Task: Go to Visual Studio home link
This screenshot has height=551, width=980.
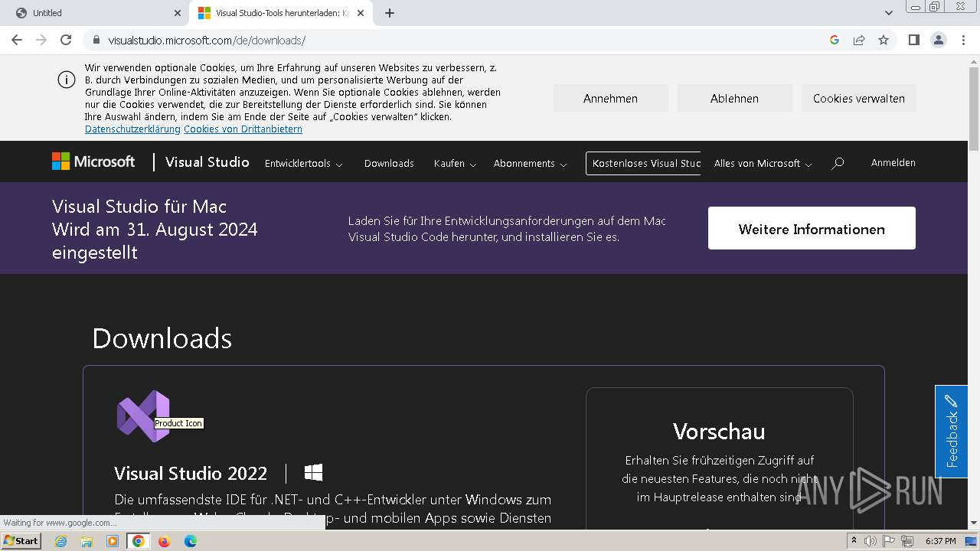Action: (x=207, y=162)
